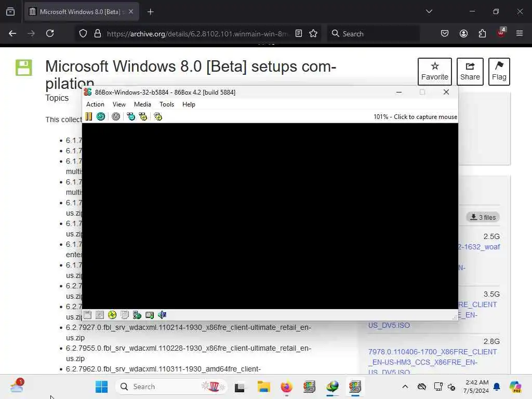The image size is (532, 399).
Task: Click the site security padlock icon
Action: [98, 34]
